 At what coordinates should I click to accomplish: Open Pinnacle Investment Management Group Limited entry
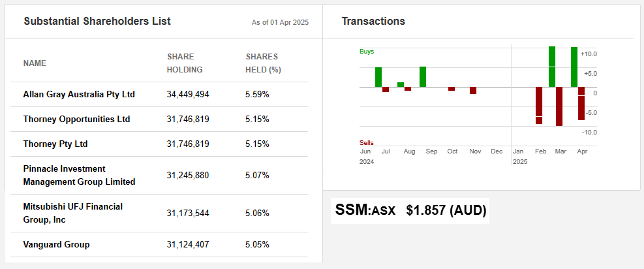tap(79, 175)
